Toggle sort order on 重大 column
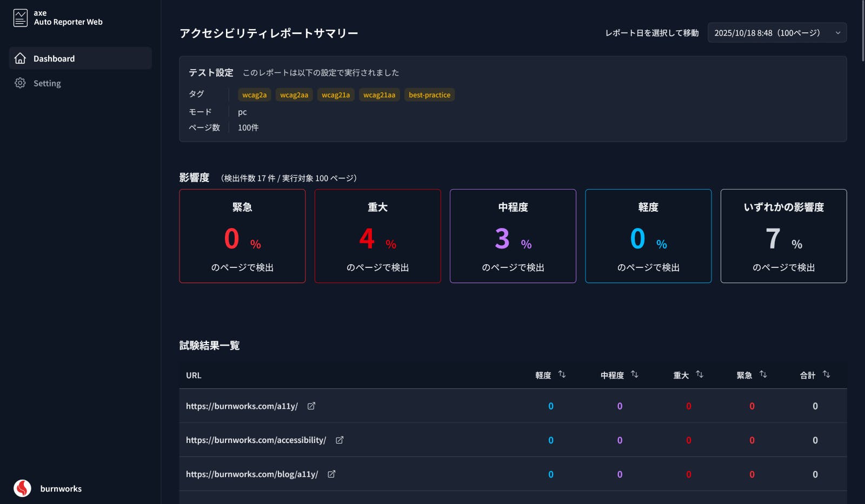 (700, 374)
